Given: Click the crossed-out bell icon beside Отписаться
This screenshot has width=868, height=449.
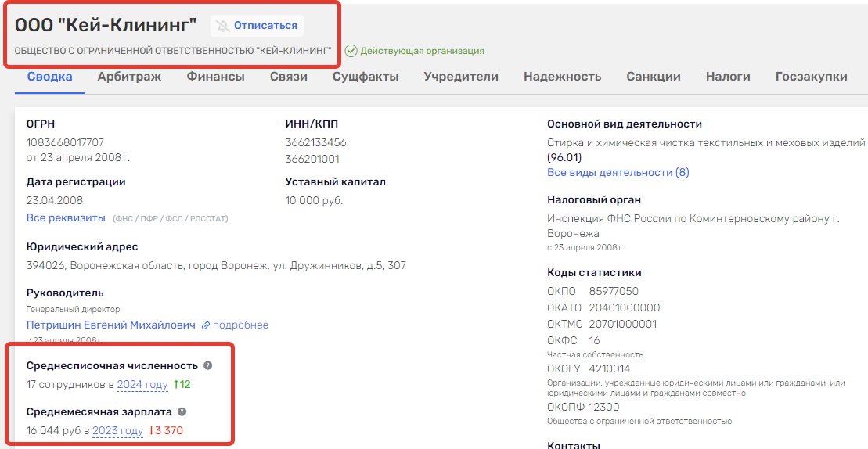Looking at the screenshot, I should pos(222,26).
